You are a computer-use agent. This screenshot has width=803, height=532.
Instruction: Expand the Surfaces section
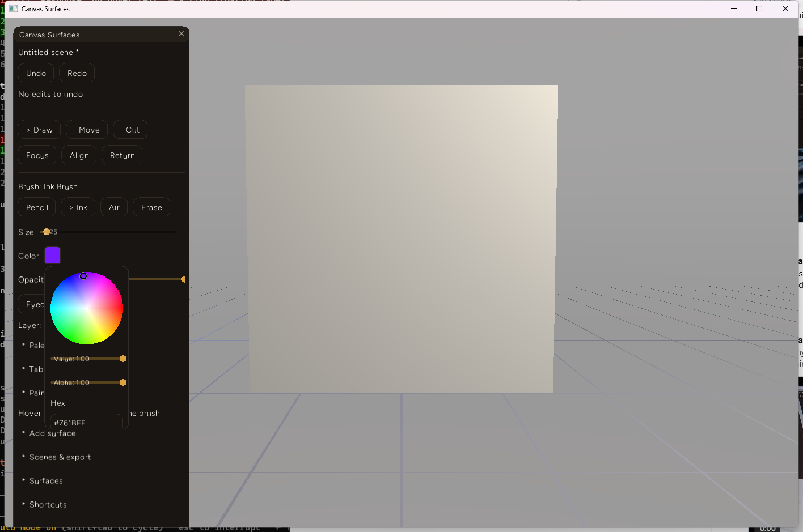43,480
